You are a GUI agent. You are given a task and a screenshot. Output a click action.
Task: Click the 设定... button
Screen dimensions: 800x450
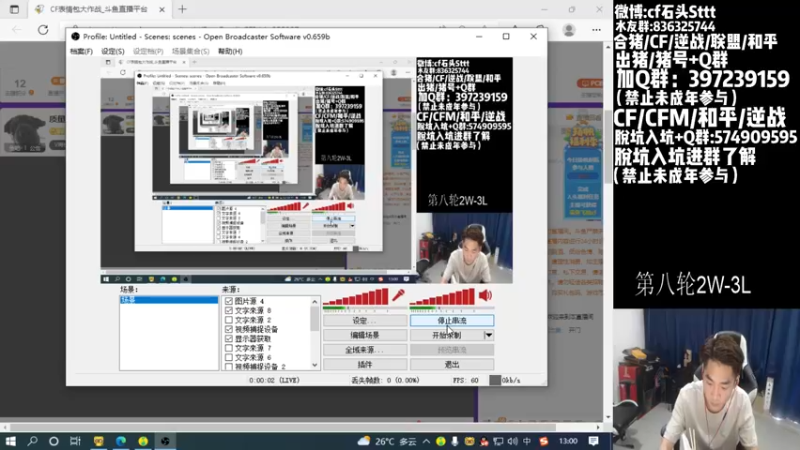point(365,321)
